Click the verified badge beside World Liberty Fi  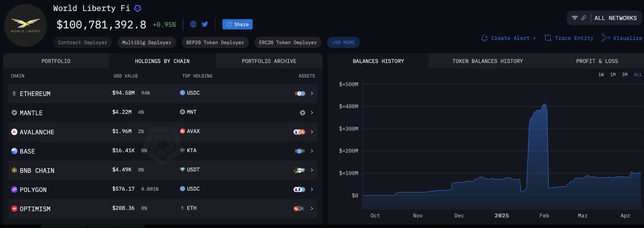[138, 8]
